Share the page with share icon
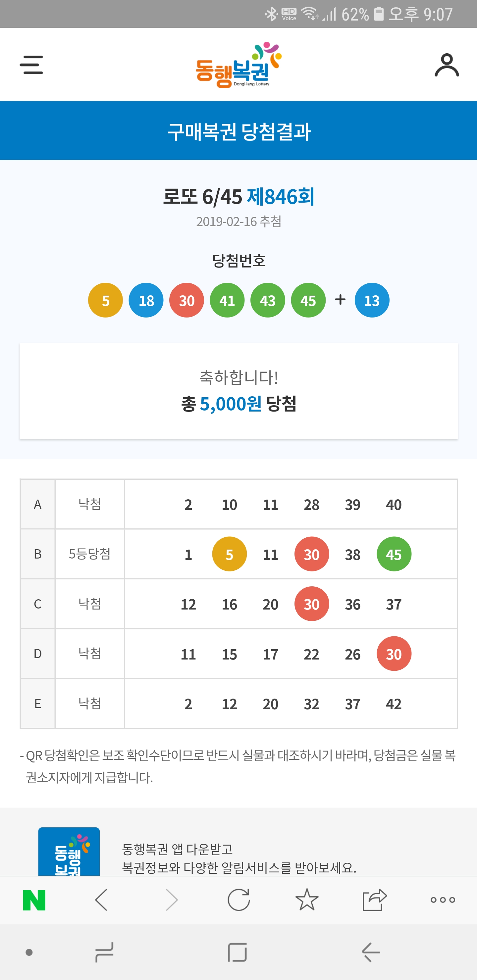The image size is (477, 980). (x=375, y=900)
